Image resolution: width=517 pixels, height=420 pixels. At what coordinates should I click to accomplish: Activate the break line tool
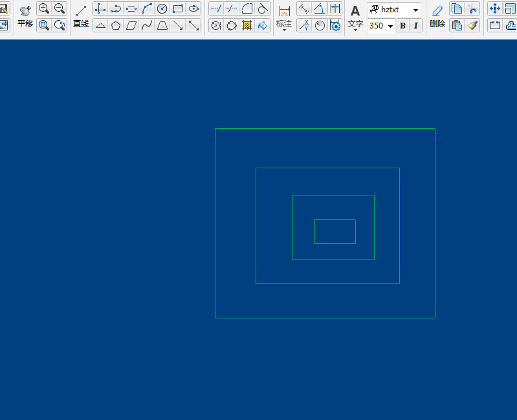pos(232,9)
